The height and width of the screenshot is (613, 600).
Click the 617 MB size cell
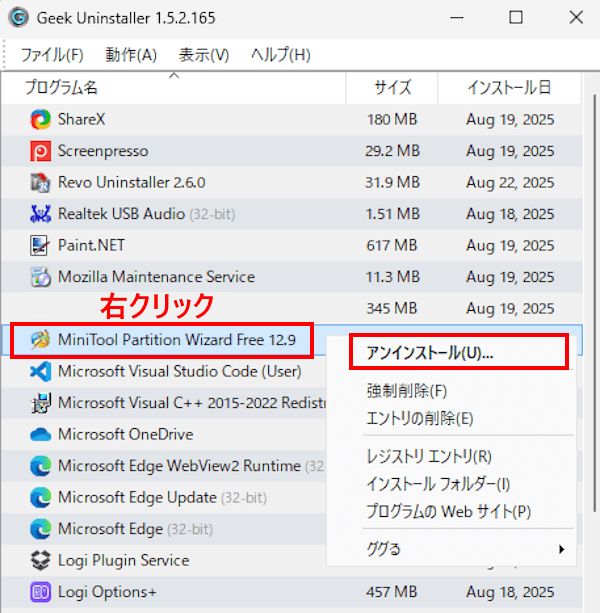point(392,246)
